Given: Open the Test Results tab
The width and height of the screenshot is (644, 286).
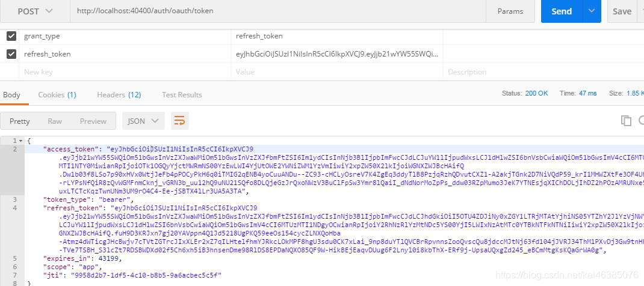Looking at the screenshot, I should coord(182,95).
